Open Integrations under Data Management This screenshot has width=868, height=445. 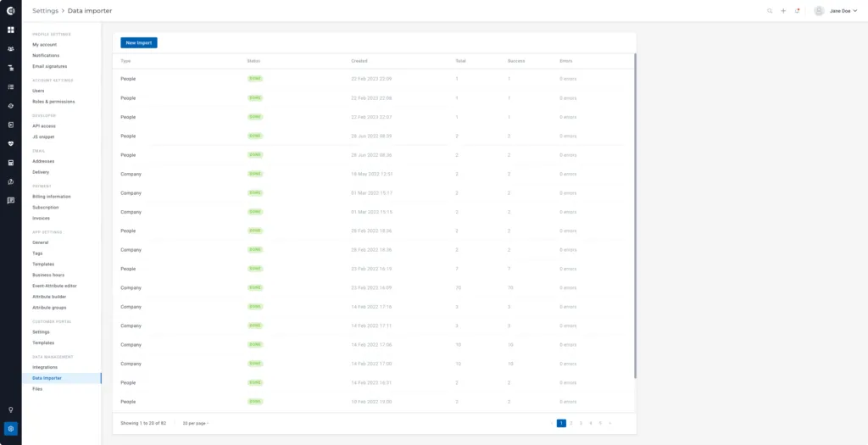click(45, 368)
